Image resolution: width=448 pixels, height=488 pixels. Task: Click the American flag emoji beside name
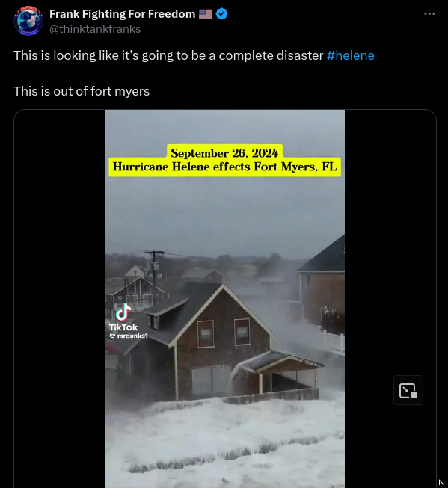(206, 14)
